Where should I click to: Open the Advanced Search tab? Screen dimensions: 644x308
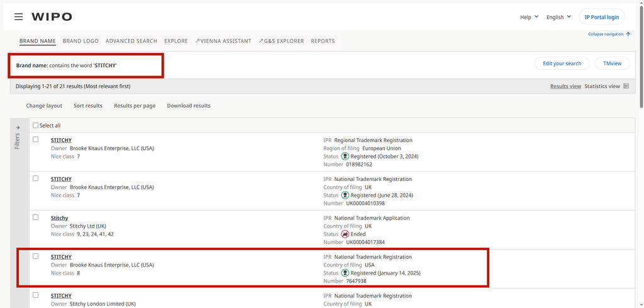pos(131,41)
